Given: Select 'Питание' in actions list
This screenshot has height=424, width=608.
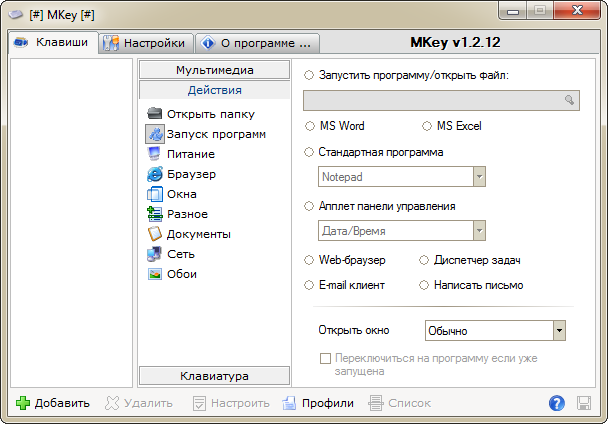Looking at the screenshot, I should click(x=191, y=154).
